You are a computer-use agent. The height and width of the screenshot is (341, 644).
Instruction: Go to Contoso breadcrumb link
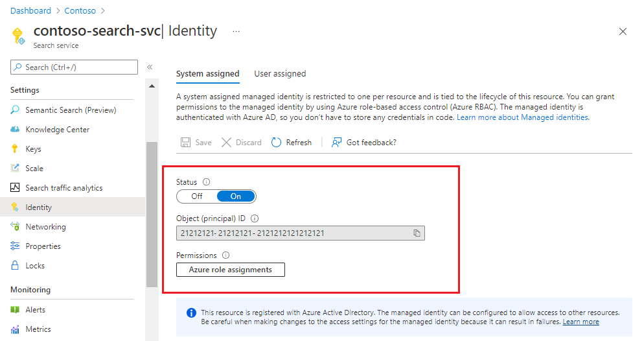click(x=80, y=10)
